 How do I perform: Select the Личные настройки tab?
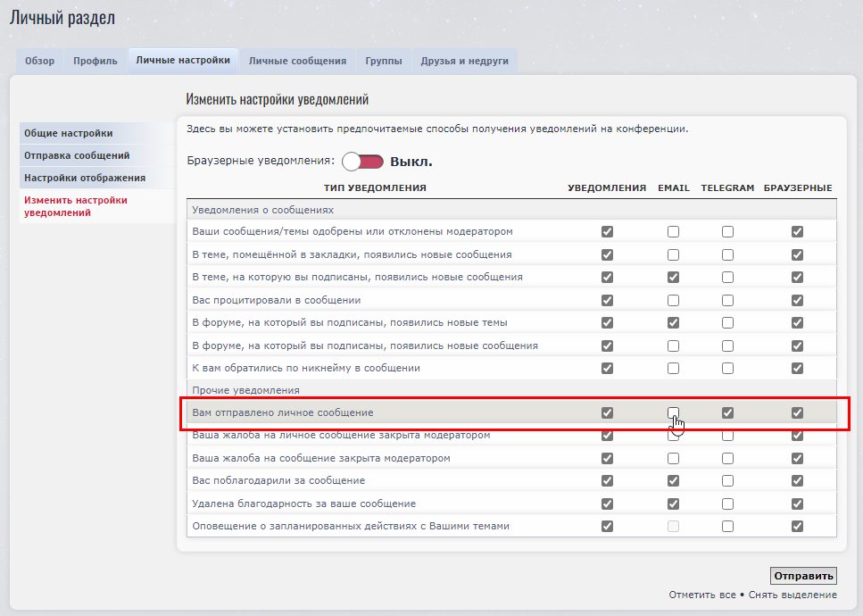coord(183,61)
